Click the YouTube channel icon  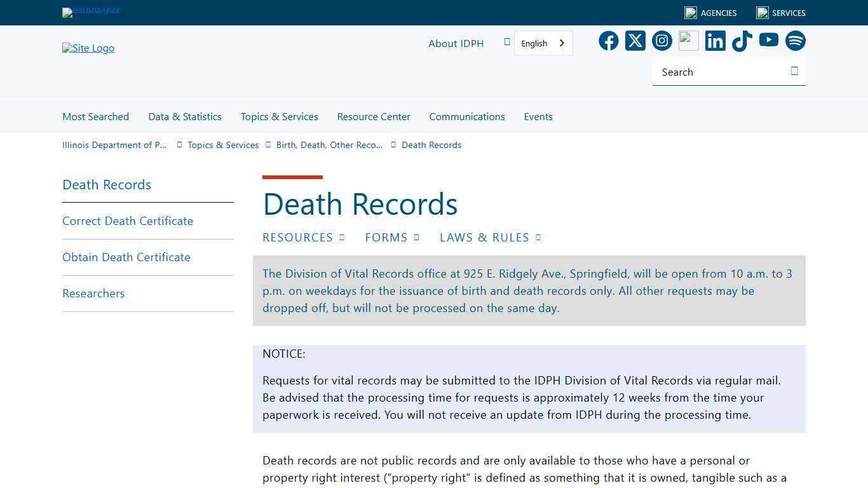pos(768,41)
